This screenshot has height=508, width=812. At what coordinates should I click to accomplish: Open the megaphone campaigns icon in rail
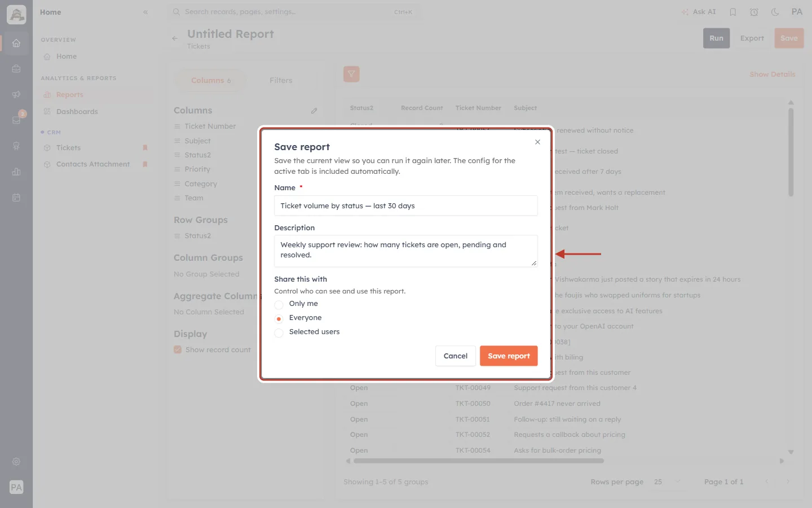[16, 94]
